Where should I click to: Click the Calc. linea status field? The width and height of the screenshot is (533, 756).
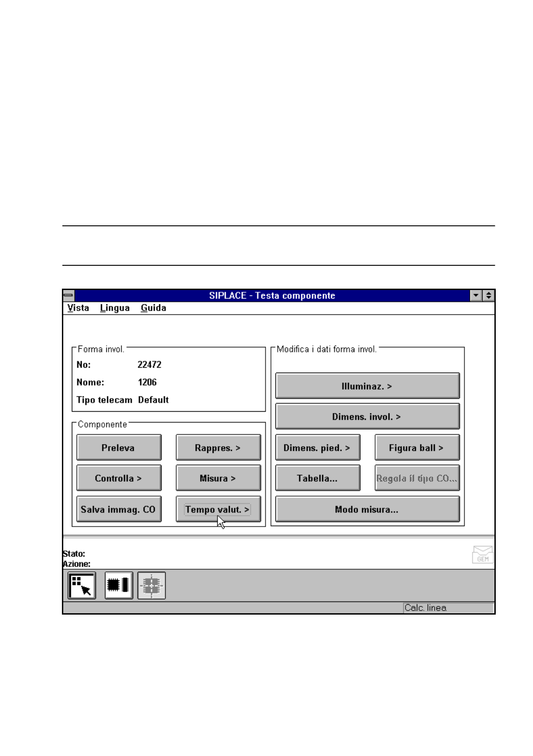(x=448, y=608)
